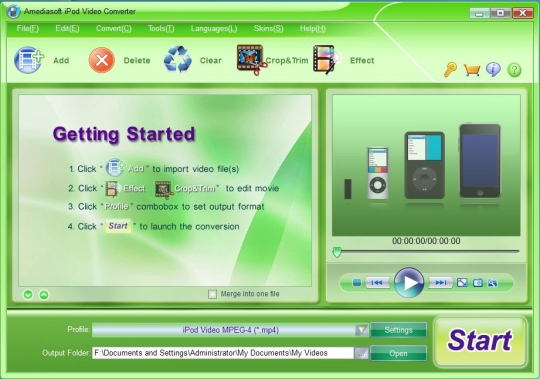Minimize the converter window
The height and width of the screenshot is (379, 540).
tap(479, 13)
